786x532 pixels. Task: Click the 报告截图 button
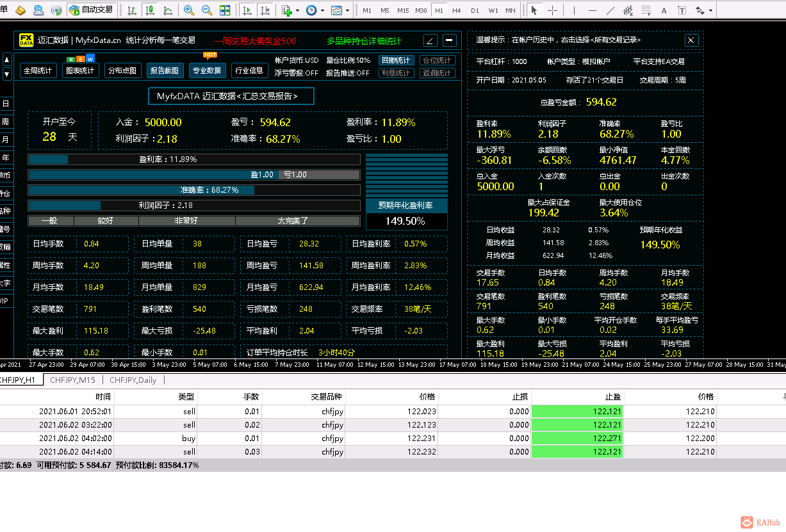165,70
